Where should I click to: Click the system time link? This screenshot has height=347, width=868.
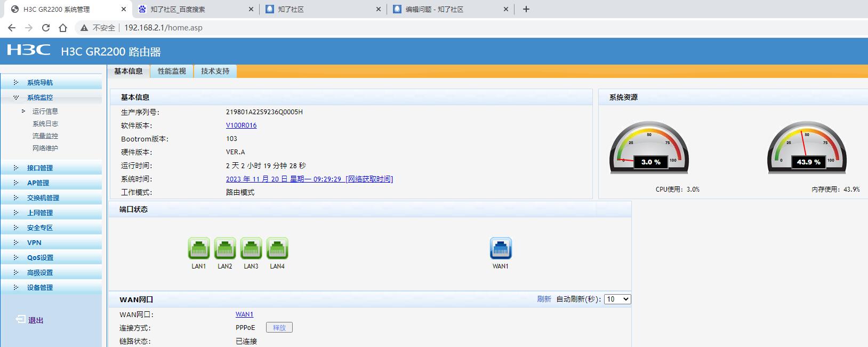click(309, 179)
